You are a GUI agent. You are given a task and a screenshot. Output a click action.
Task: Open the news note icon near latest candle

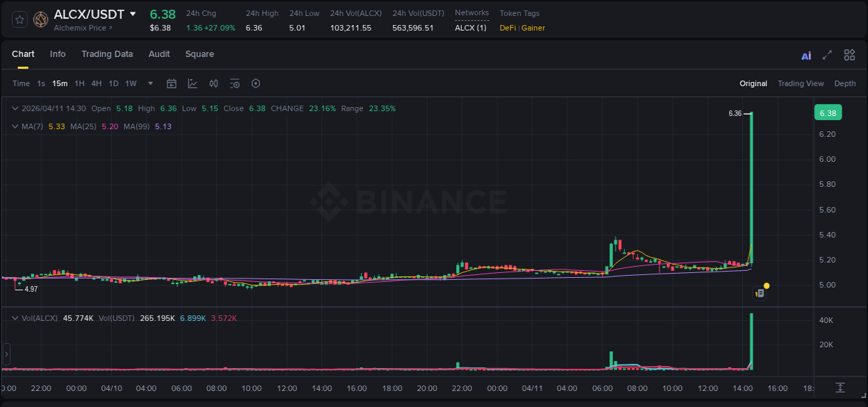[x=760, y=294]
